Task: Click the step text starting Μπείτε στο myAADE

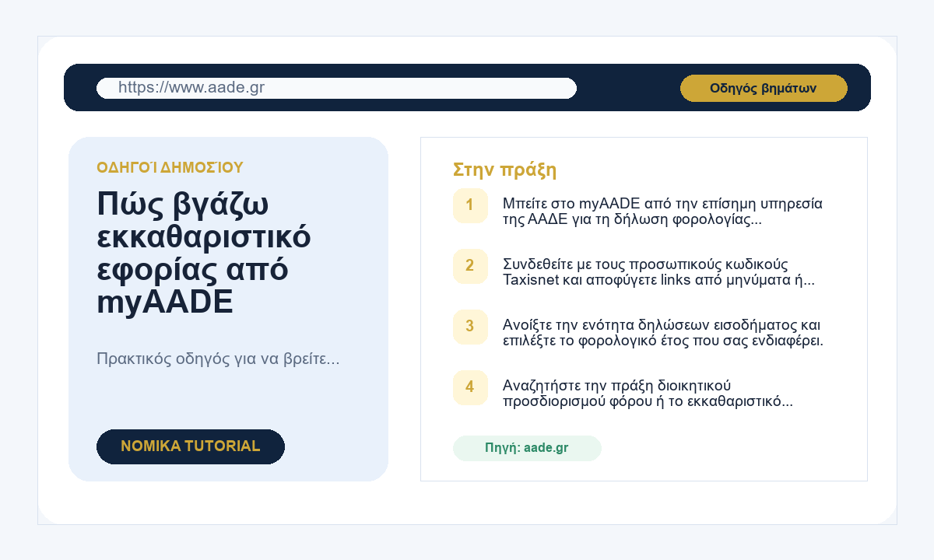Action: click(663, 212)
